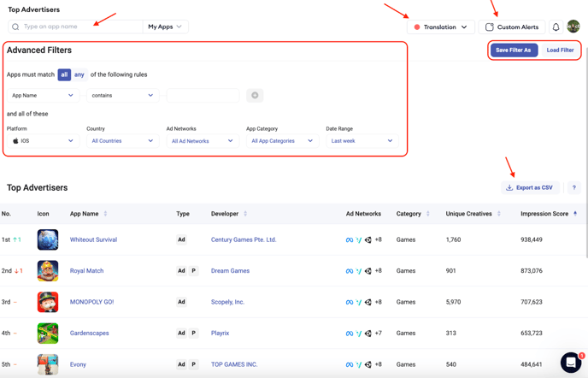This screenshot has height=378, width=588.
Task: Click the Type column header
Action: coord(183,214)
